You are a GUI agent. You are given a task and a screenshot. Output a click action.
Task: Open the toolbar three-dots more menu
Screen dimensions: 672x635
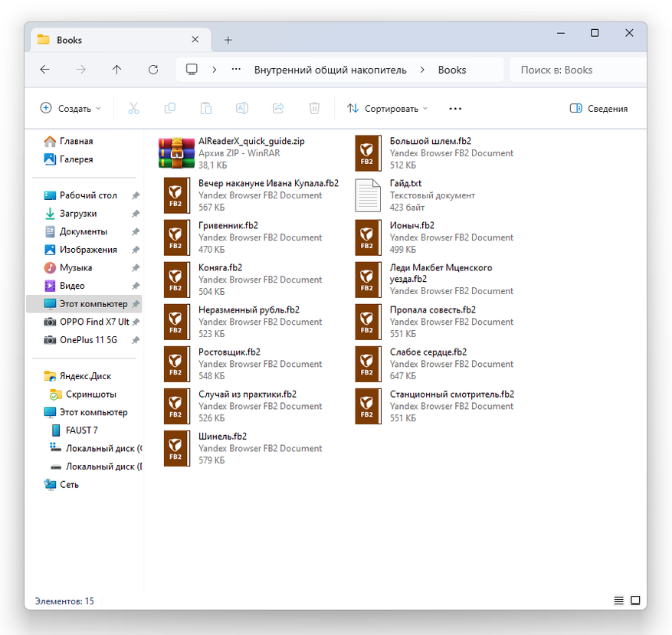tap(455, 109)
